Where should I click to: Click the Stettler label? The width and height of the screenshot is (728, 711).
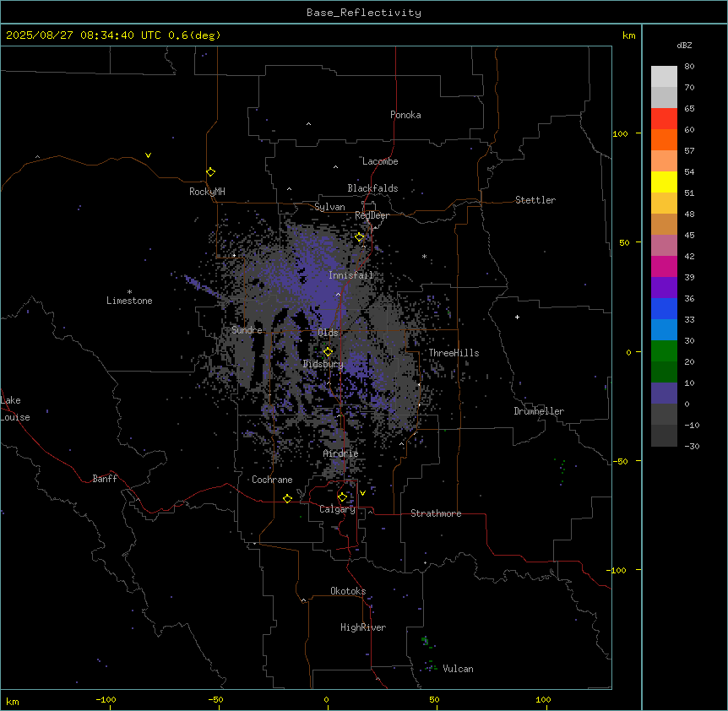point(535,200)
